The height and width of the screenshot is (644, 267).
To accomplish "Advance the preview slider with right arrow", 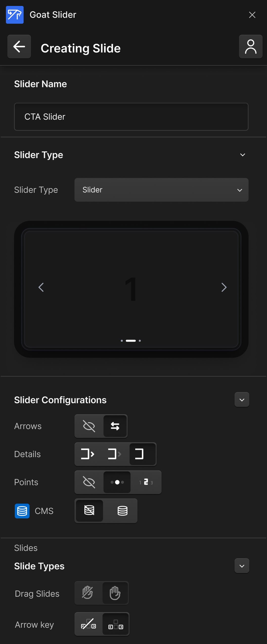I will click(223, 288).
